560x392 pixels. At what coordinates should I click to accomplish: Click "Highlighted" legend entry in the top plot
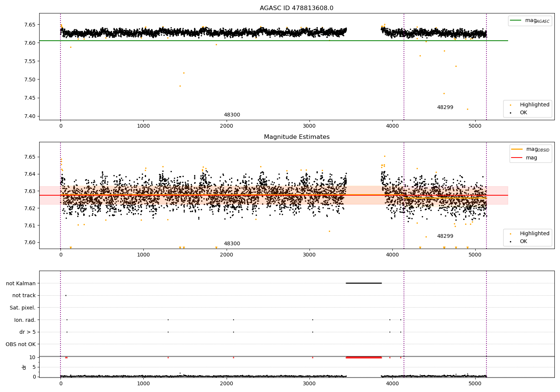[x=529, y=105]
